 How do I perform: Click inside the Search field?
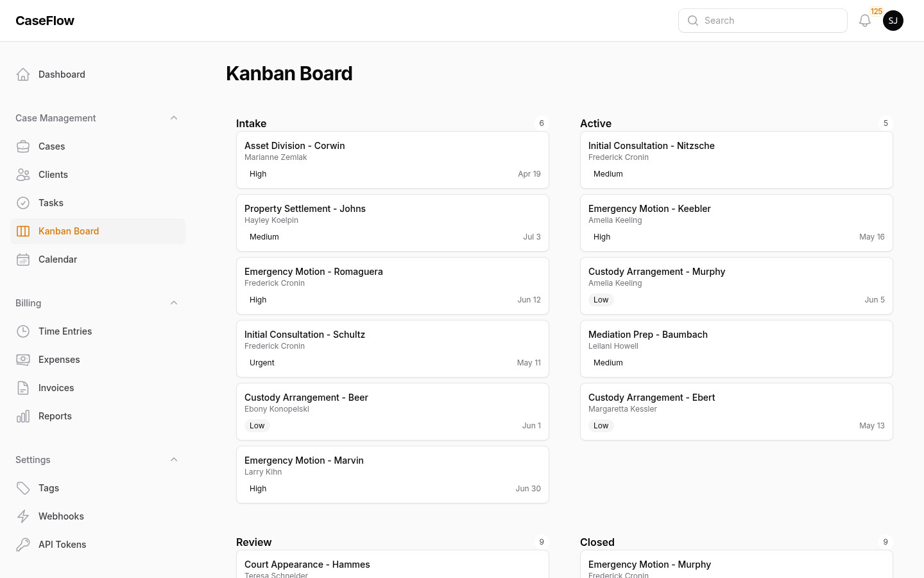click(762, 20)
